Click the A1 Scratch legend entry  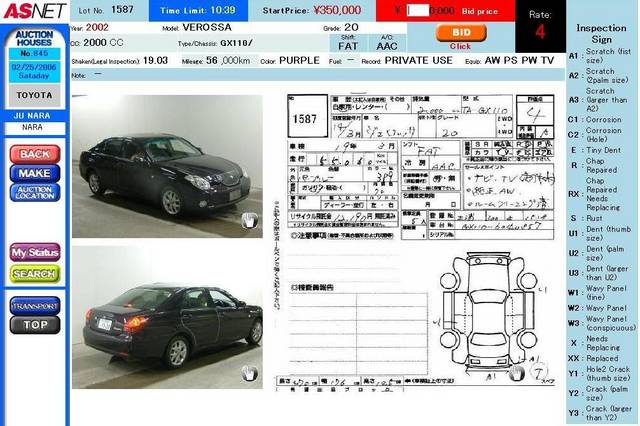coord(600,56)
